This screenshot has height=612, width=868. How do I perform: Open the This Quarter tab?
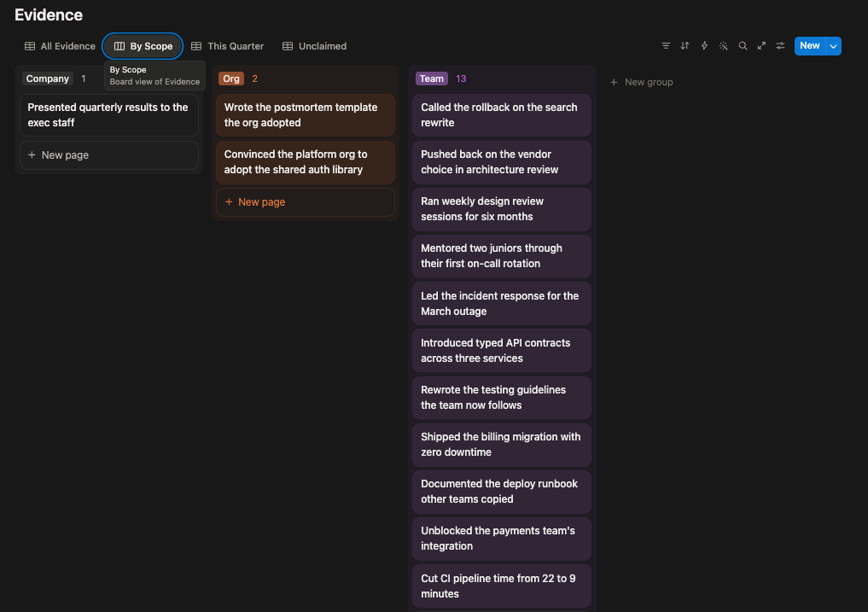click(x=228, y=46)
